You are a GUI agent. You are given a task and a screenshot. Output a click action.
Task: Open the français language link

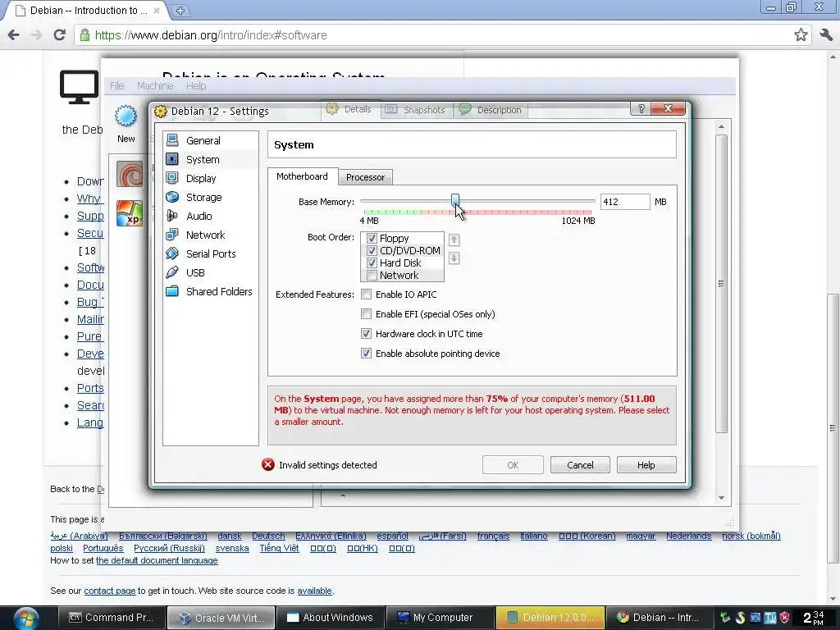tap(493, 536)
